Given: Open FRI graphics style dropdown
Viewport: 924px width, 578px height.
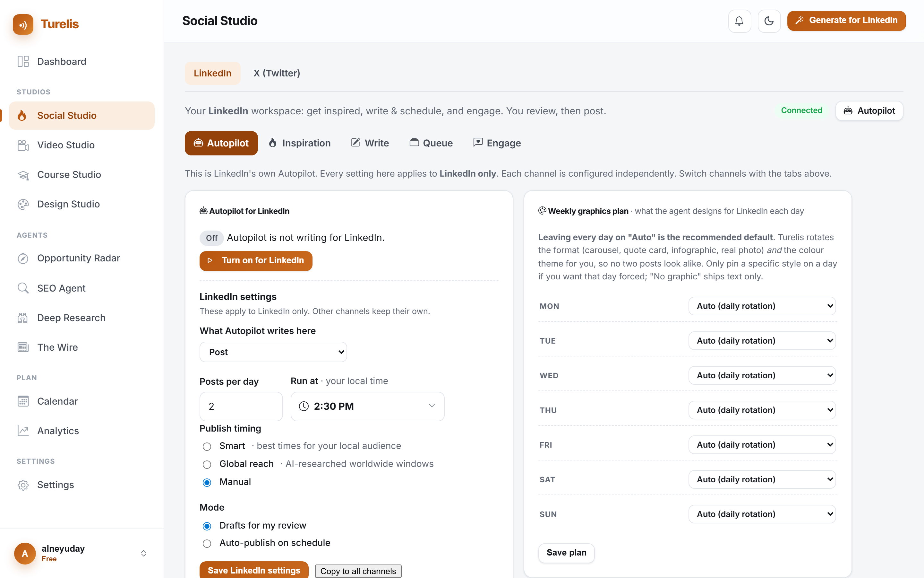Looking at the screenshot, I should click(x=762, y=445).
